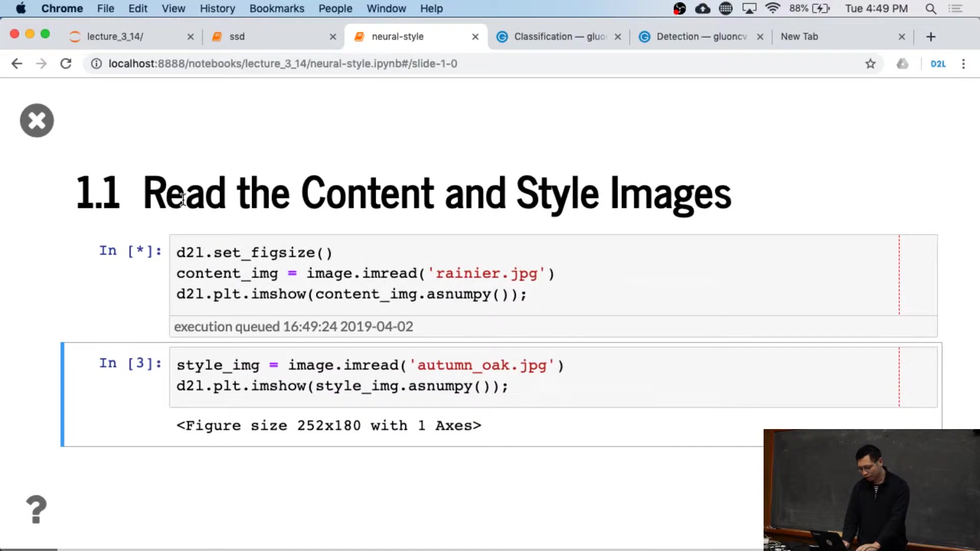The height and width of the screenshot is (551, 980).
Task: Click the Wi-Fi status icon
Action: (773, 8)
